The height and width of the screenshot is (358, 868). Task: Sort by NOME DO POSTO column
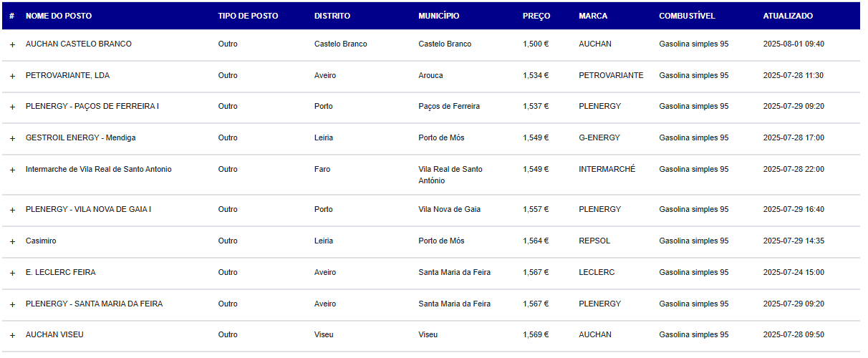coord(59,16)
